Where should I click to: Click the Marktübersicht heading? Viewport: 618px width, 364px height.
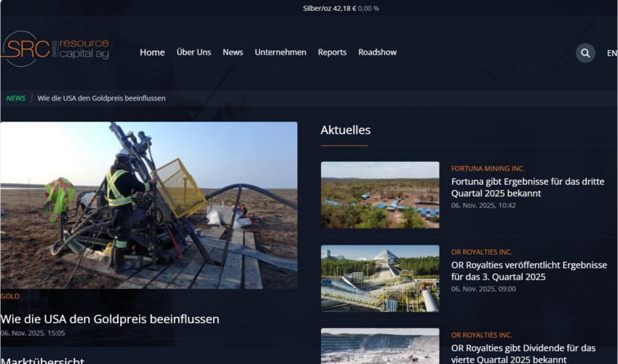42,360
